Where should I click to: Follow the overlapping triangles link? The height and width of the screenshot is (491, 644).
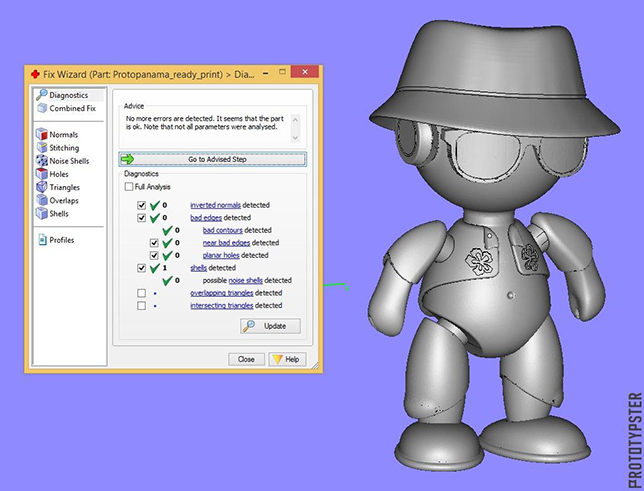pos(221,293)
